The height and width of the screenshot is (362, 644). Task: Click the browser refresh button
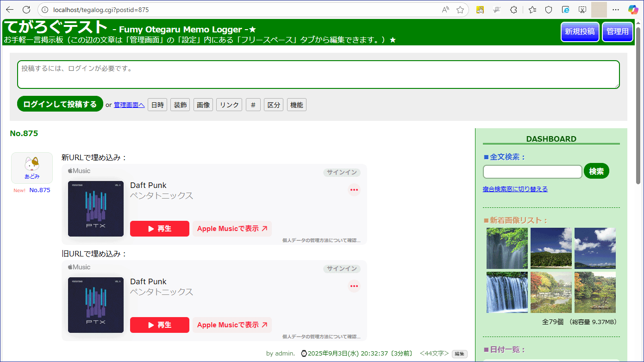click(x=26, y=10)
